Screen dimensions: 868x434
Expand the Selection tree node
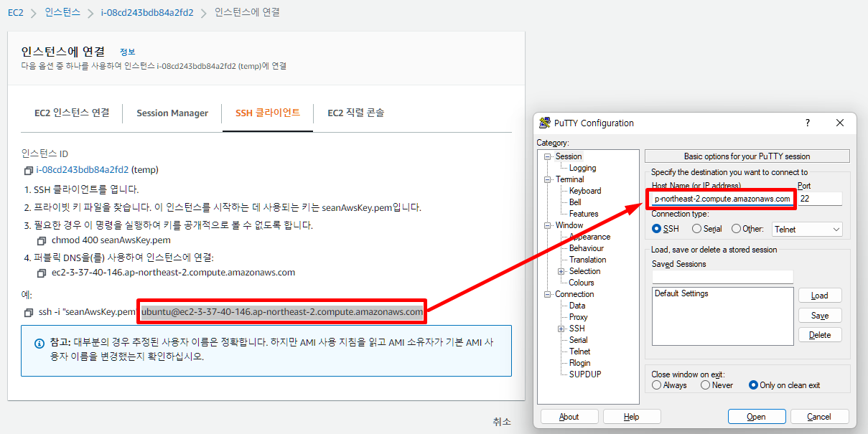pyautogui.click(x=561, y=271)
